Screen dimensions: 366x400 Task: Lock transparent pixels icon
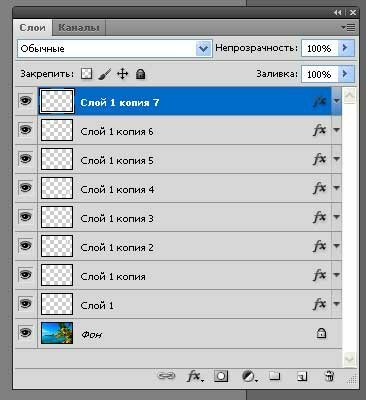coord(87,74)
